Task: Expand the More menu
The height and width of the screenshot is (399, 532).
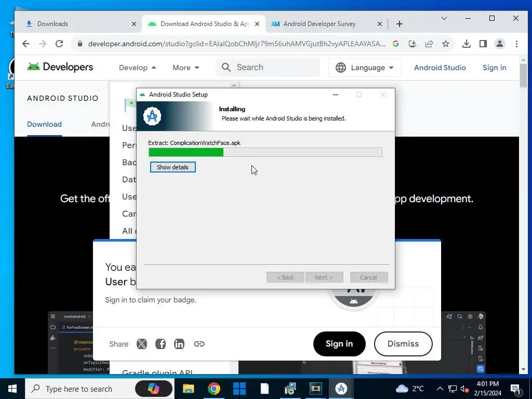Action: 185,68
